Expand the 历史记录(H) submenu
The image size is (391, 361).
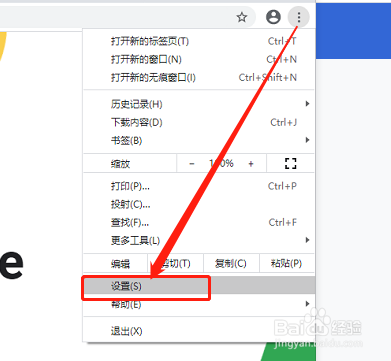pos(199,104)
